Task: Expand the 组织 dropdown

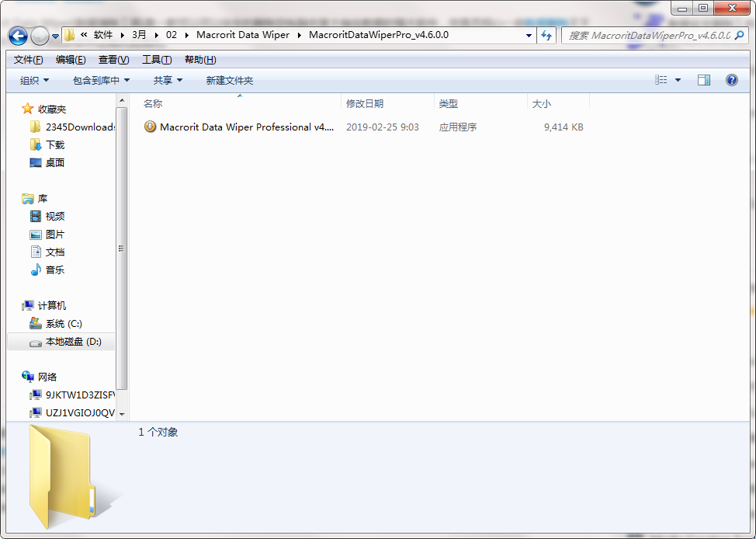Action: click(x=34, y=81)
